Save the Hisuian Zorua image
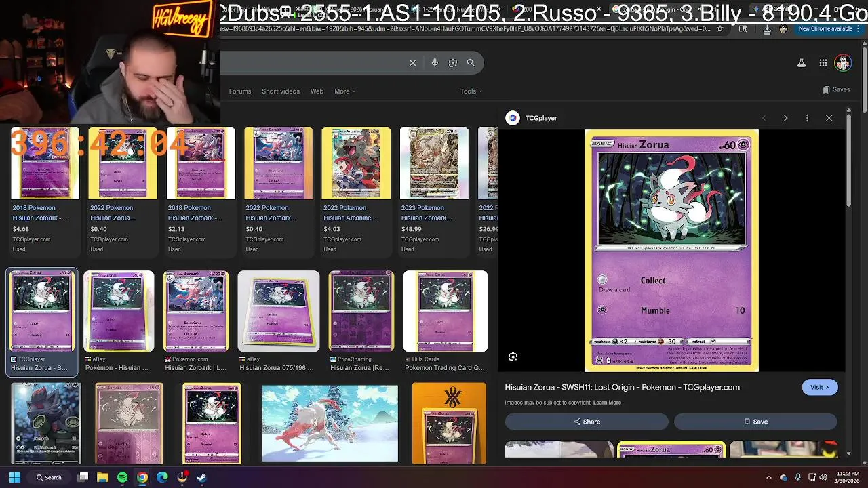 click(x=755, y=422)
